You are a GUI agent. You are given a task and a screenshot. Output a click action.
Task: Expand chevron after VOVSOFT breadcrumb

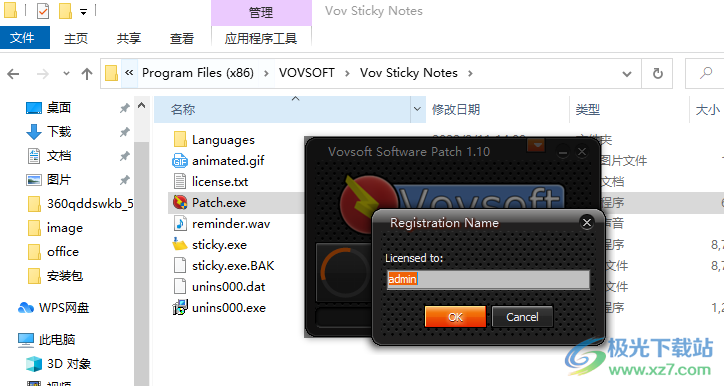tap(347, 73)
